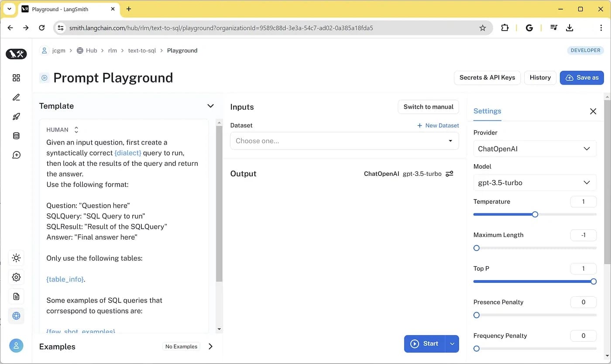Open the Datasets database icon in the sidebar

tap(16, 135)
